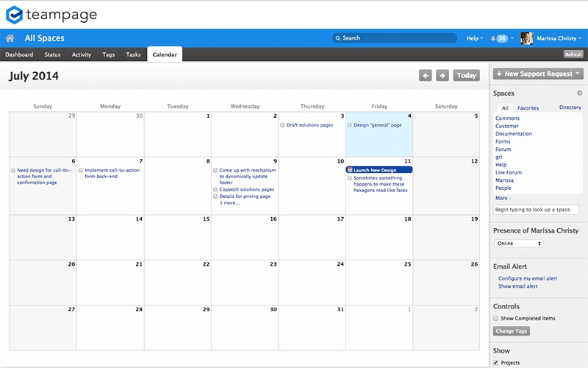The height and width of the screenshot is (368, 588).
Task: Select All spaces tab
Action: (x=505, y=107)
